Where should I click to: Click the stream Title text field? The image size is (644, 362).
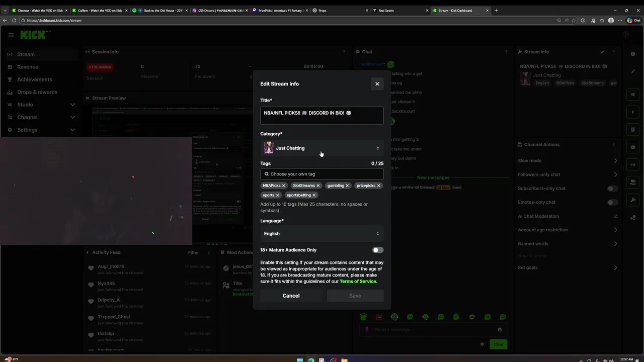(321, 115)
